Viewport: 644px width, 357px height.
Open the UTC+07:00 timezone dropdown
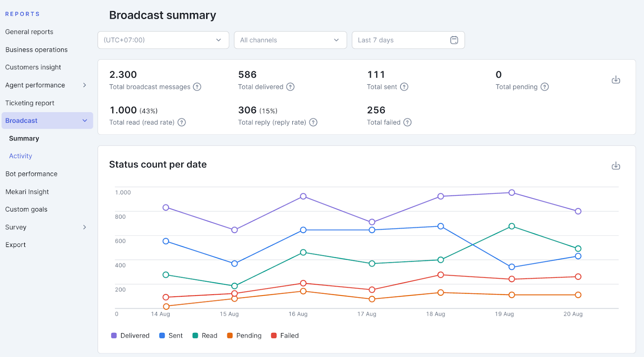click(163, 40)
